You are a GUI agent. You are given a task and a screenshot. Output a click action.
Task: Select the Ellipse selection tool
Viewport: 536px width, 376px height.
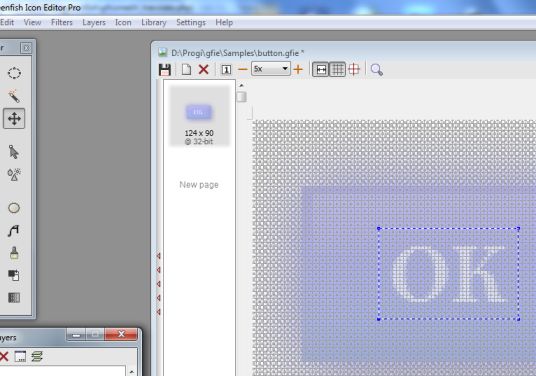[14, 73]
